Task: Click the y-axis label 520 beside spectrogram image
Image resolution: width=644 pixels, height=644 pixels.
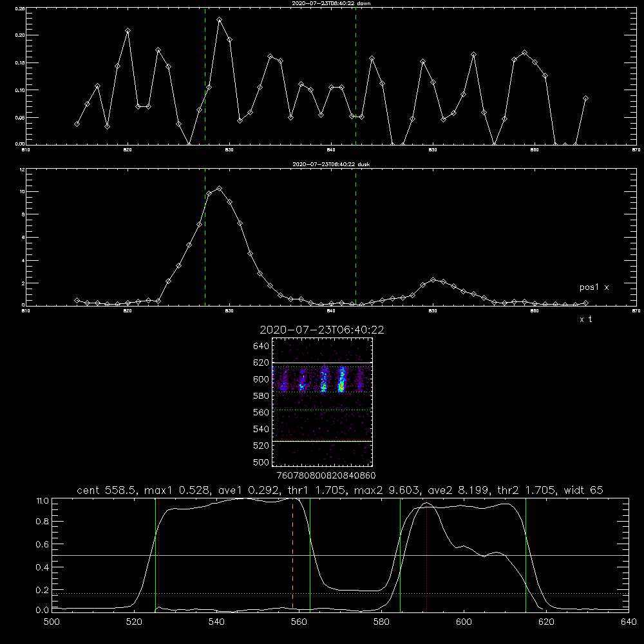Action: (261, 446)
